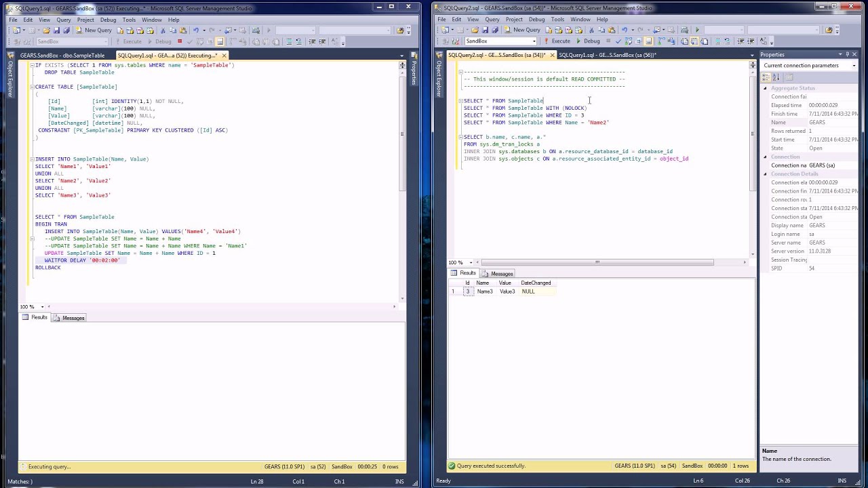Switch to the Messages tab in the right window
Screen dimensions: 868x488
click(498, 273)
